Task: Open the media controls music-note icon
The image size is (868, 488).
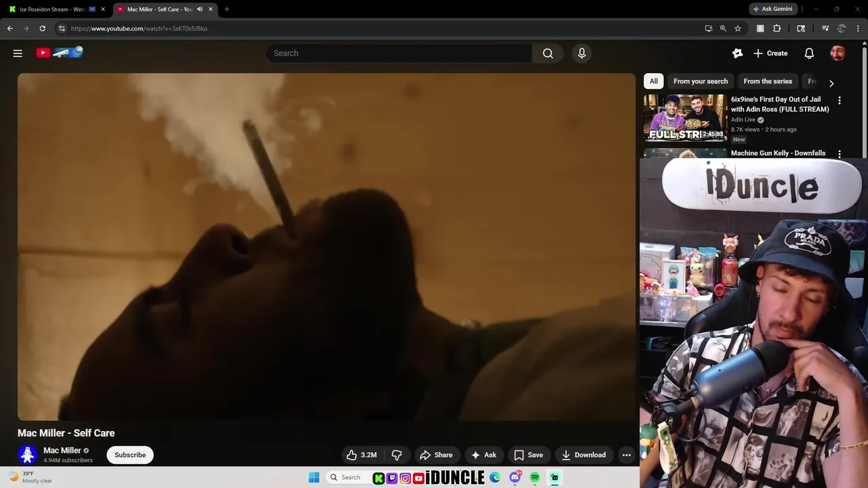Action: (825, 28)
